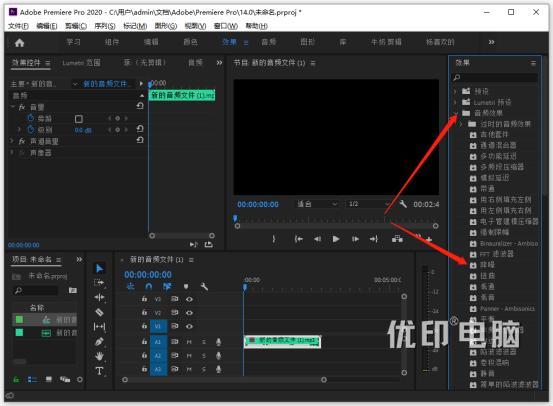Click the Effects panel search field
Image resolution: width=553 pixels, height=406 pixels.
tap(495, 78)
